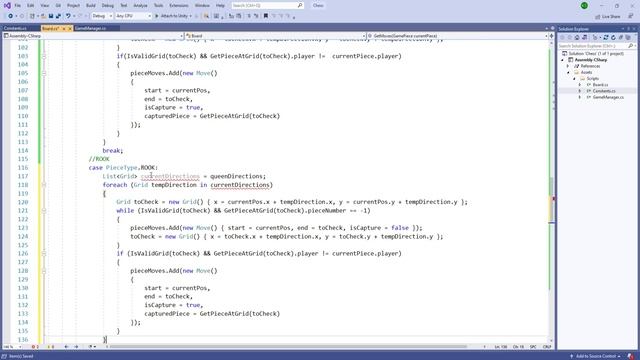Open the Board class navigation dropdown
640x360 pixels.
tap(276, 36)
